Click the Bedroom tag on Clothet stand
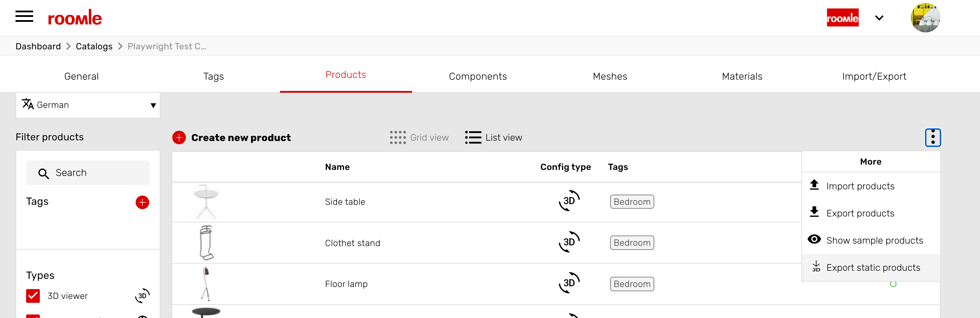This screenshot has width=980, height=318. [x=631, y=243]
